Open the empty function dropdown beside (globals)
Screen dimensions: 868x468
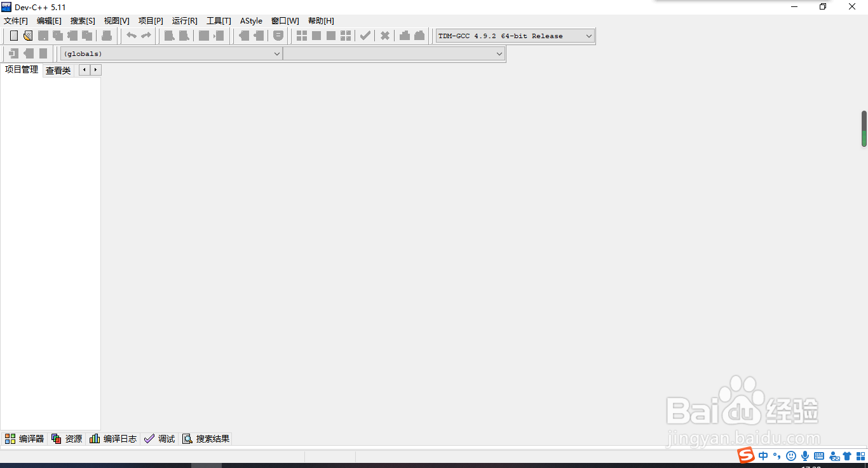[394, 54]
